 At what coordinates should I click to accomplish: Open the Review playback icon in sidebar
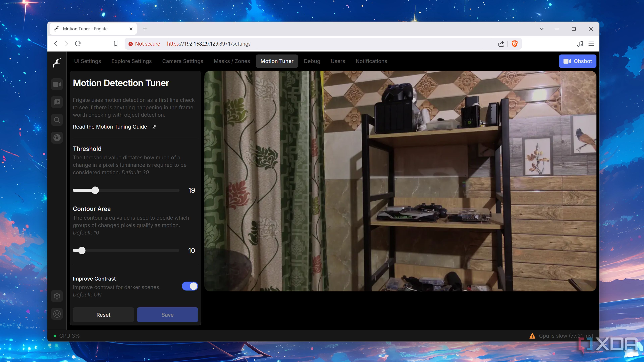point(57,102)
